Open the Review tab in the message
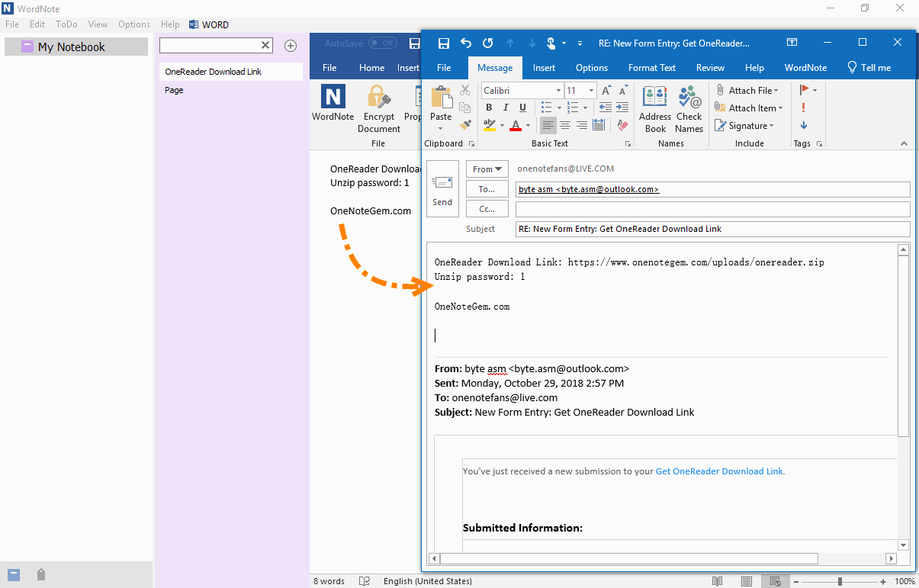Viewport: 919px width, 588px height. [x=710, y=68]
